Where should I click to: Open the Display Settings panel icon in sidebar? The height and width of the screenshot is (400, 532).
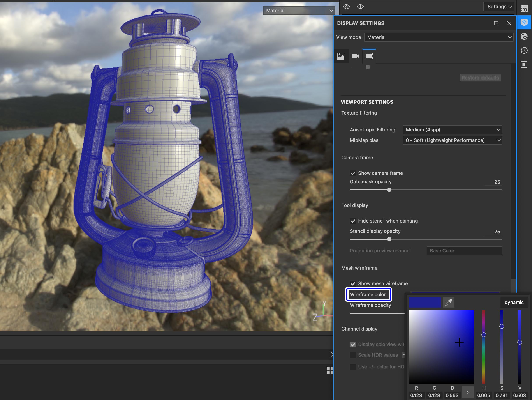tap(524, 22)
